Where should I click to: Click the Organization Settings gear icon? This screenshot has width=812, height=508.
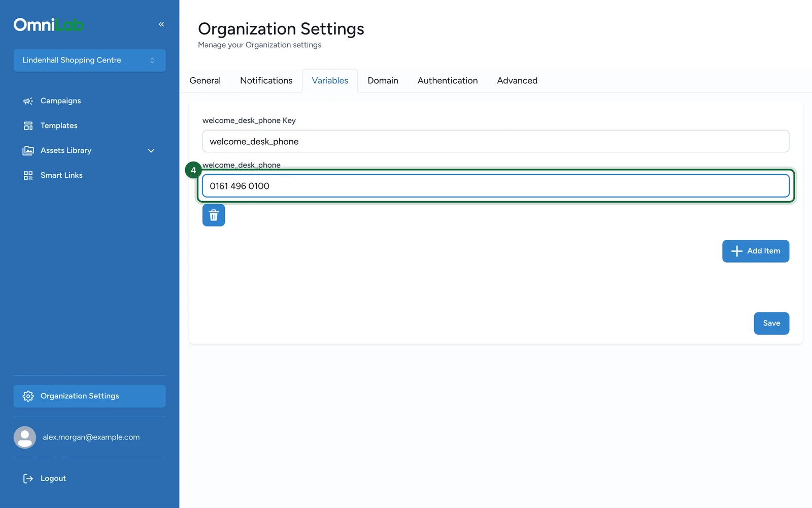(28, 396)
